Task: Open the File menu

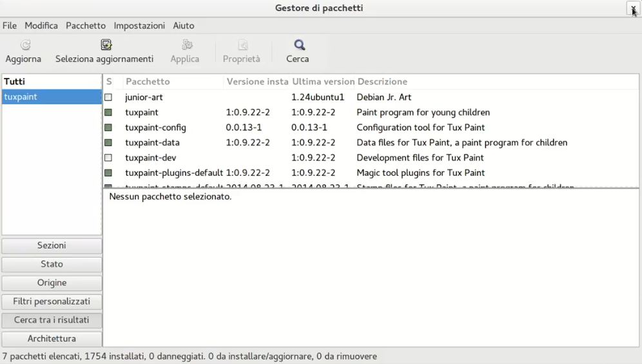Action: 10,26
